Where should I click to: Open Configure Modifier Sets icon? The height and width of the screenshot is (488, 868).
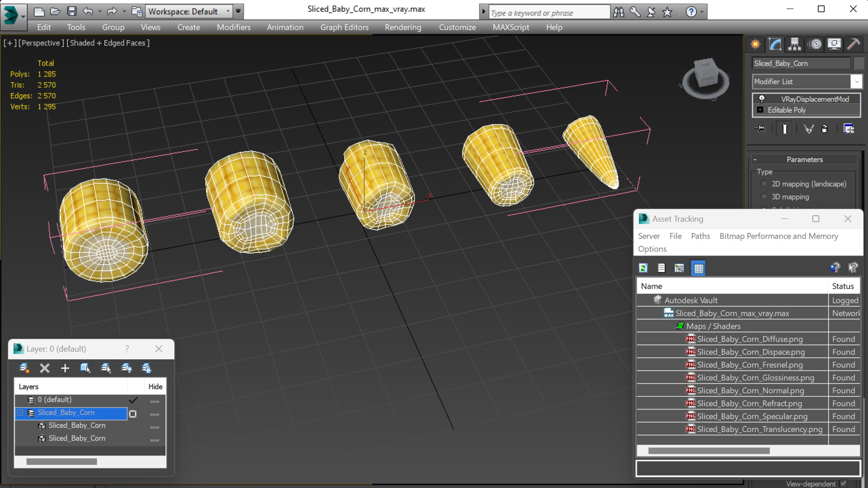tap(849, 129)
